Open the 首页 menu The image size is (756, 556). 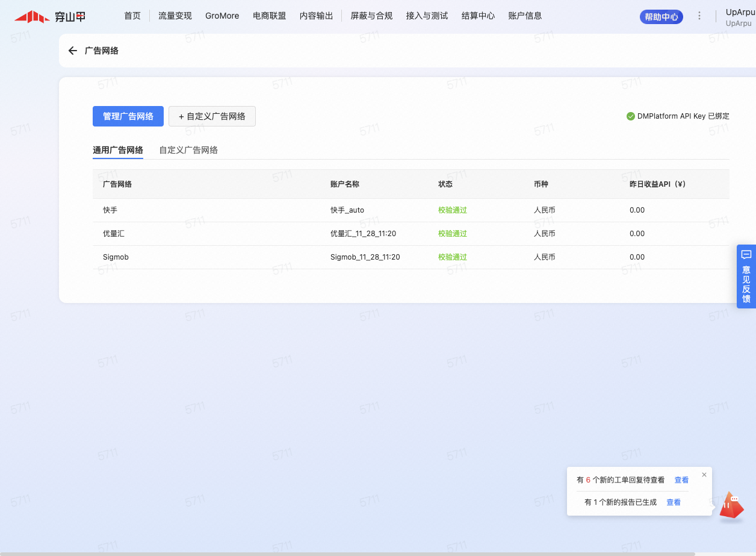(x=132, y=16)
